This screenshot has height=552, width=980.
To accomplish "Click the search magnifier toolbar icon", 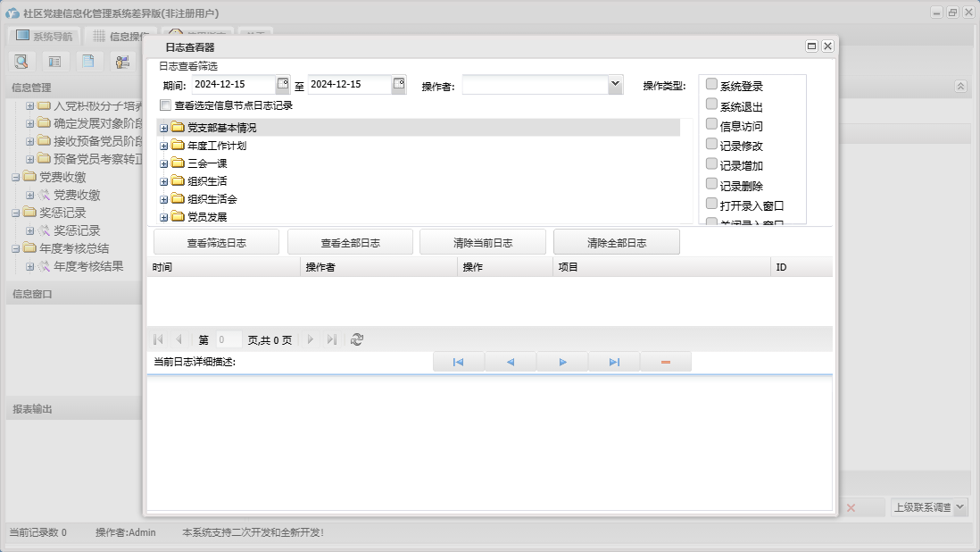I will (21, 62).
